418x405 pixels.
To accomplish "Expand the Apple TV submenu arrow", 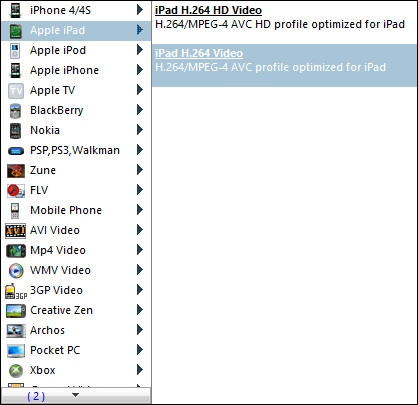I will pos(140,90).
